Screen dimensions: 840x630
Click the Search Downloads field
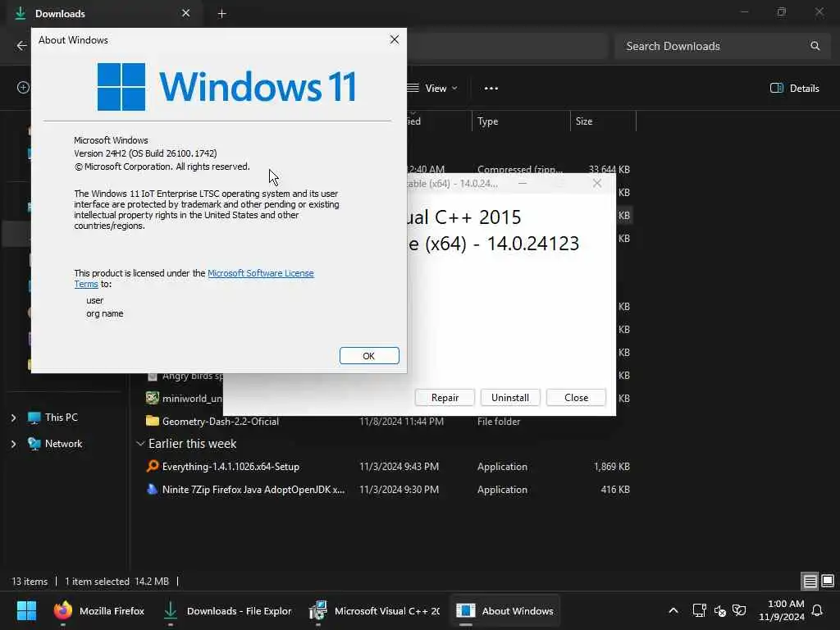(x=722, y=46)
